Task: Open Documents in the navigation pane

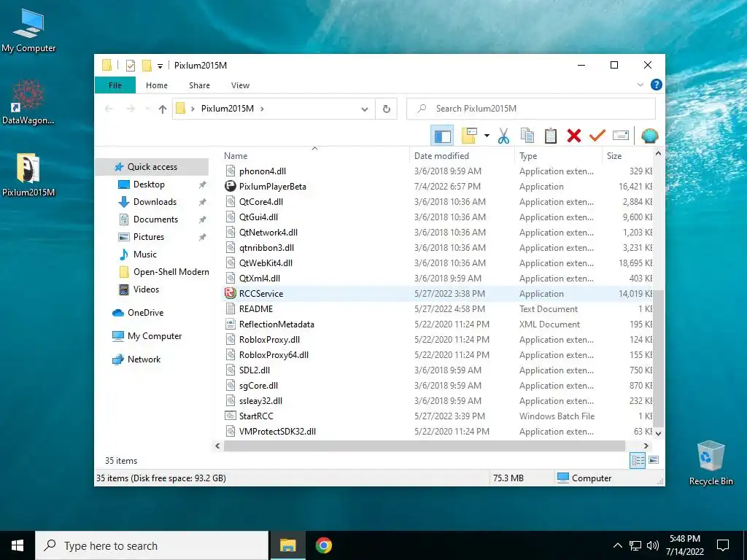Action: 155,219
